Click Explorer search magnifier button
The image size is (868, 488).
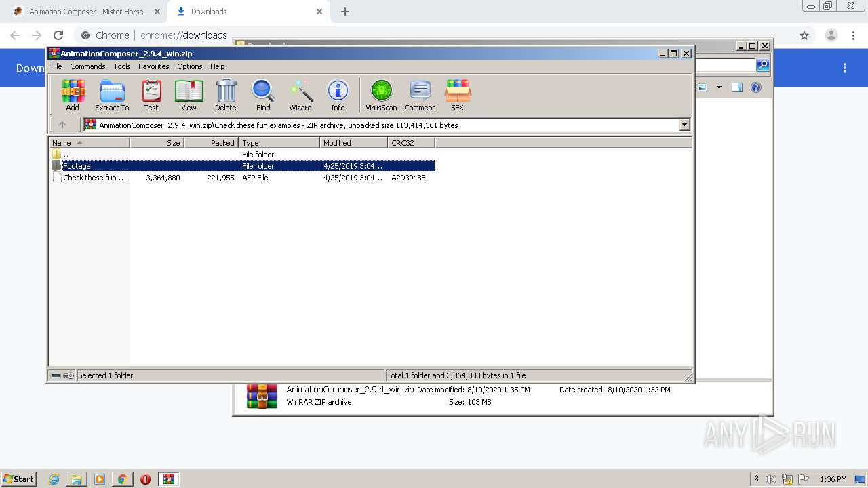pyautogui.click(x=763, y=65)
